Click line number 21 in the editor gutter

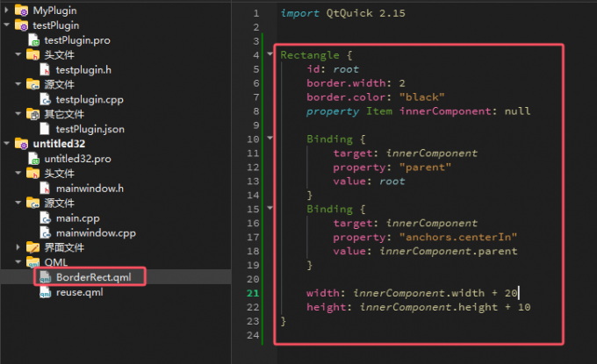tap(254, 293)
